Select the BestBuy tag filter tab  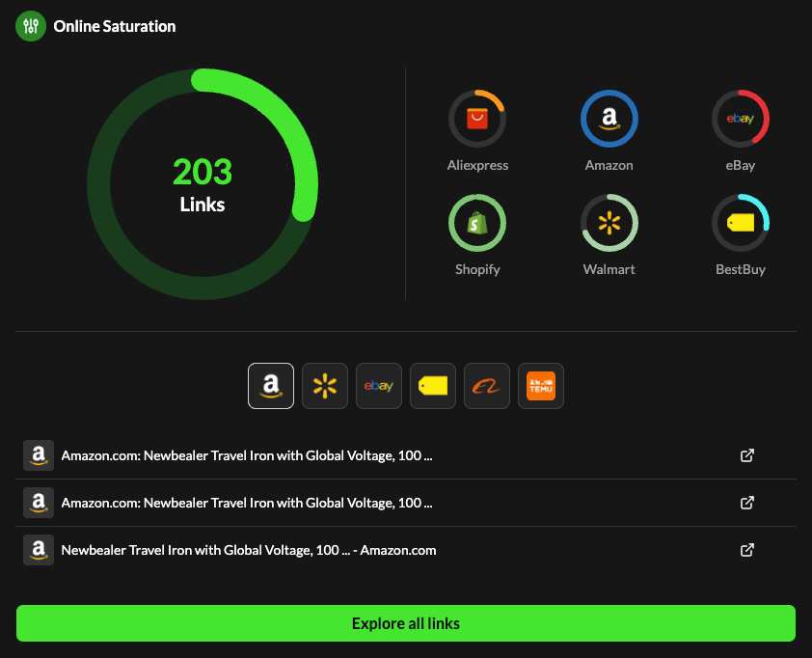(433, 385)
